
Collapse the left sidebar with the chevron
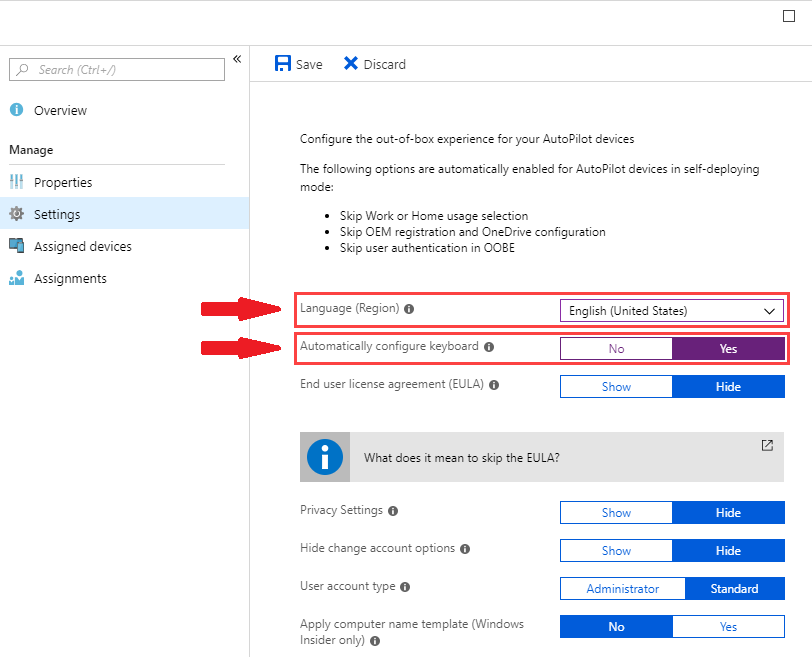point(237,60)
